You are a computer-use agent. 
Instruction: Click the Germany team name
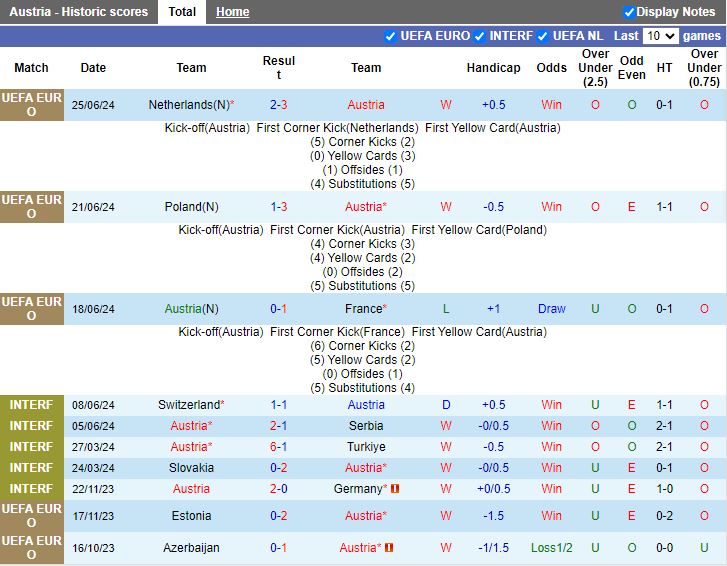360,489
